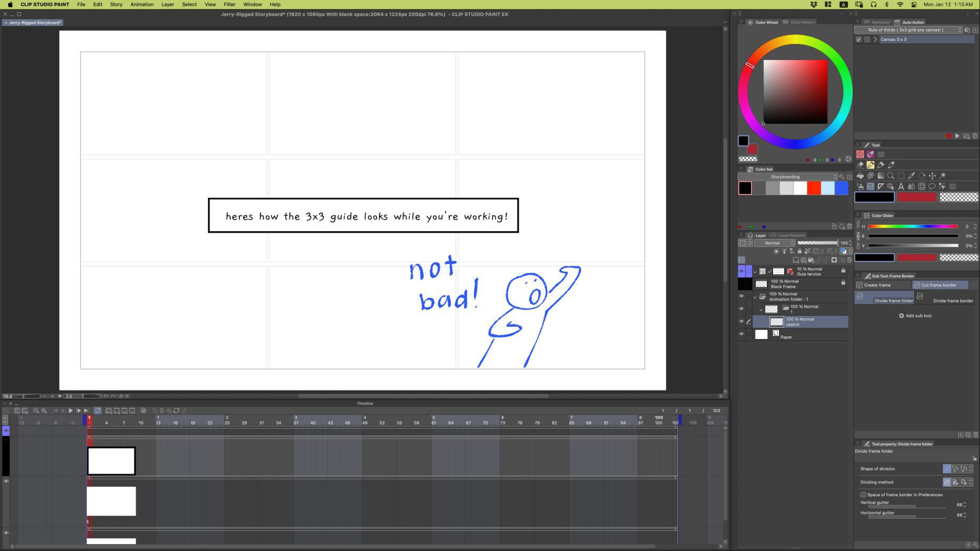The image size is (980, 551).
Task: Click the Add sub tool button
Action: tap(915, 316)
